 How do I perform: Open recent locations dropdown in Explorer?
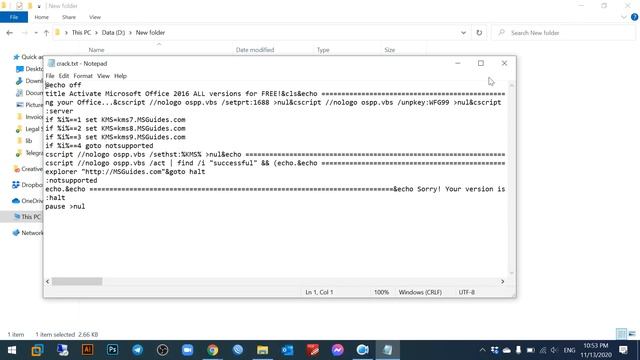pyautogui.click(x=36, y=33)
